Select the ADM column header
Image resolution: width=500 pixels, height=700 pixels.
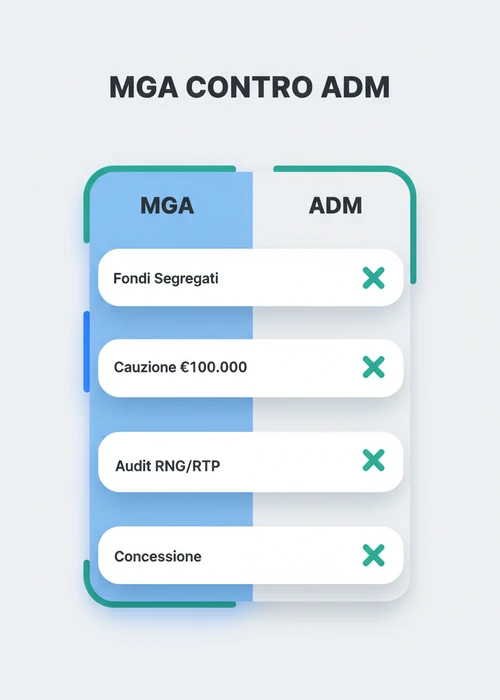pos(336,206)
